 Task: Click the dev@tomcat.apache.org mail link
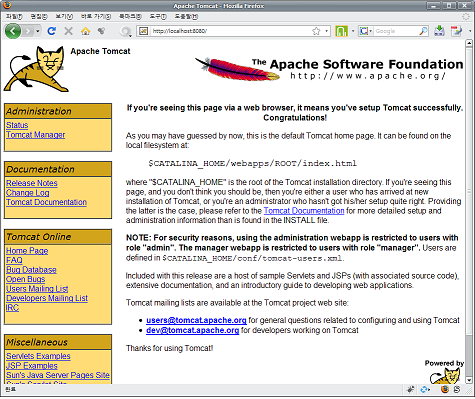(x=193, y=330)
